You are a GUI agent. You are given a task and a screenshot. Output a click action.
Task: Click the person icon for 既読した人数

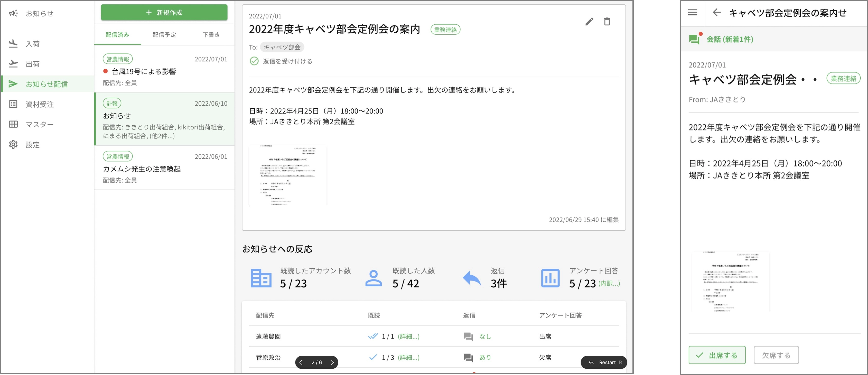pos(373,278)
